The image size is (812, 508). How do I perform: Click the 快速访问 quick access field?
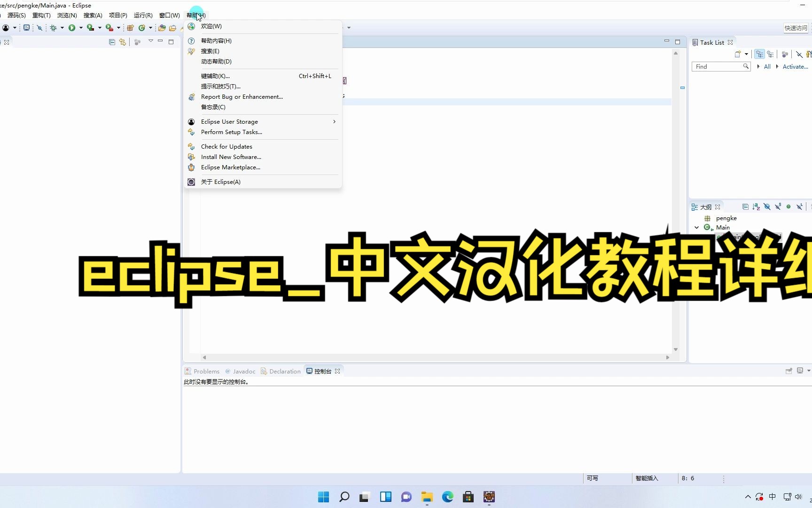[796, 28]
